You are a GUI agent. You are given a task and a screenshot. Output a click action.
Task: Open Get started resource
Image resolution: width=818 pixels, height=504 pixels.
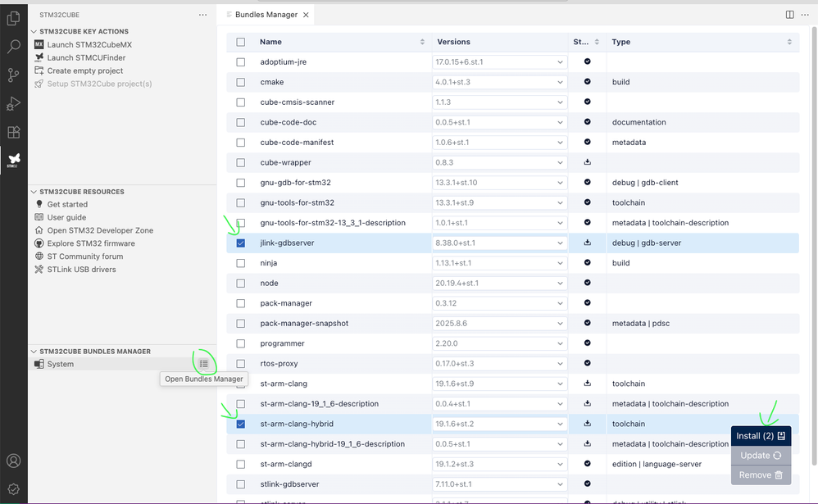coord(67,204)
